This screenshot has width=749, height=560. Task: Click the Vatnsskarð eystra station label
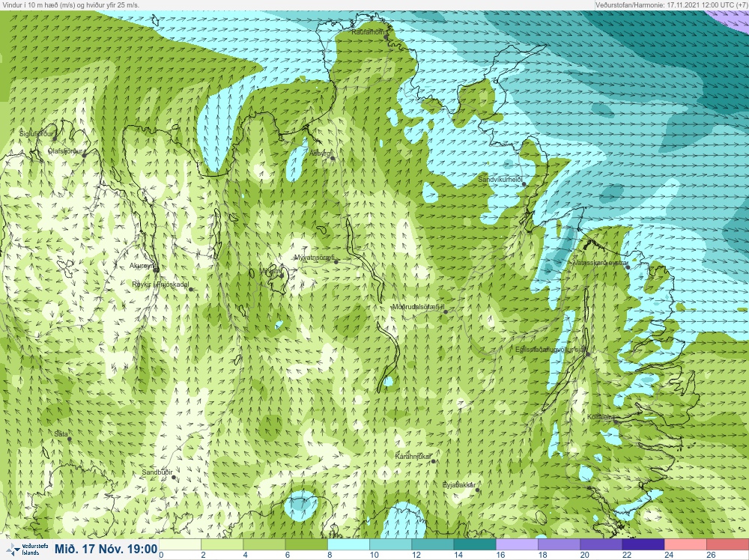tap(601, 263)
